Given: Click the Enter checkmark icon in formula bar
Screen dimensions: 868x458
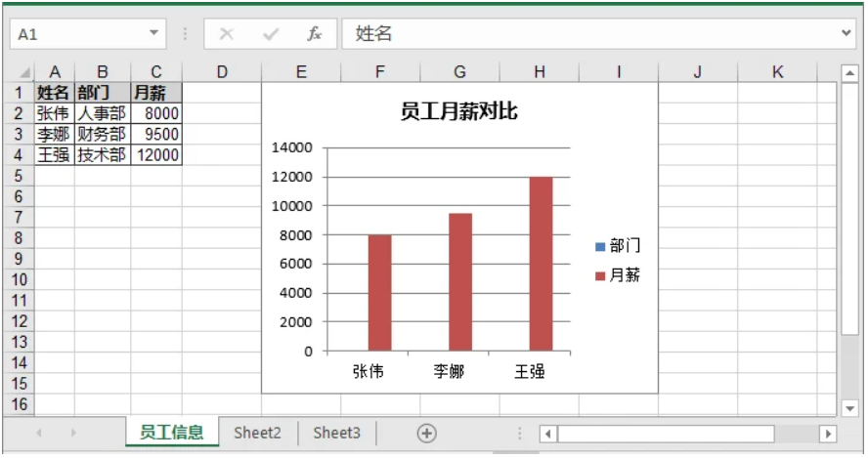Looking at the screenshot, I should tap(271, 34).
